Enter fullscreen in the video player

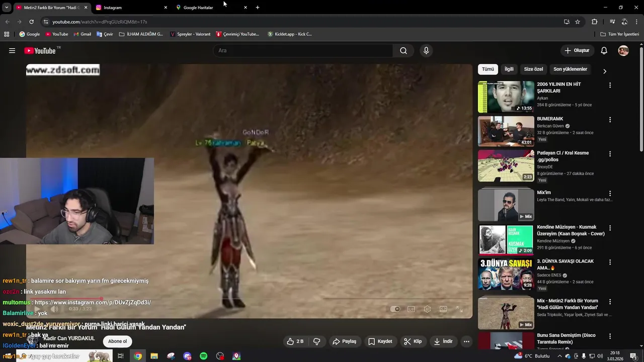[x=459, y=309]
